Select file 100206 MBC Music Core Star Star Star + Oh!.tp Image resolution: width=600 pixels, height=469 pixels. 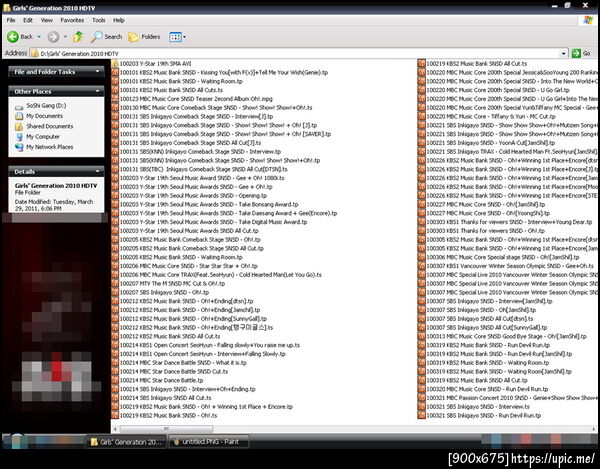click(184, 266)
